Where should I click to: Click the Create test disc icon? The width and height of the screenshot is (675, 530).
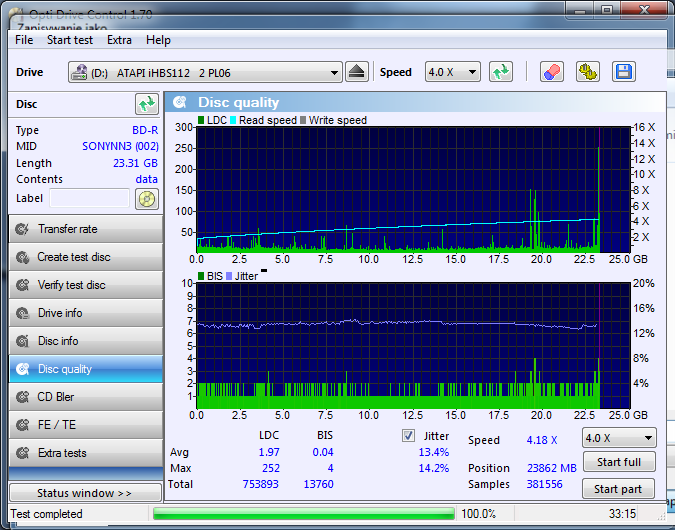click(x=22, y=257)
